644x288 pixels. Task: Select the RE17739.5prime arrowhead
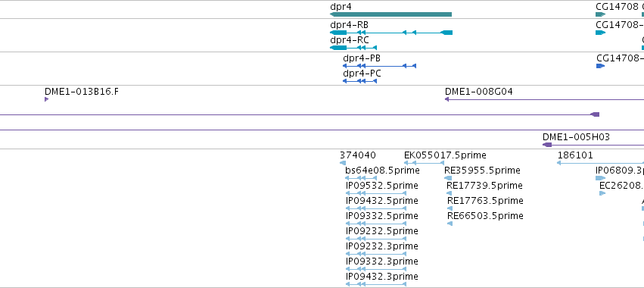pyautogui.click(x=450, y=193)
